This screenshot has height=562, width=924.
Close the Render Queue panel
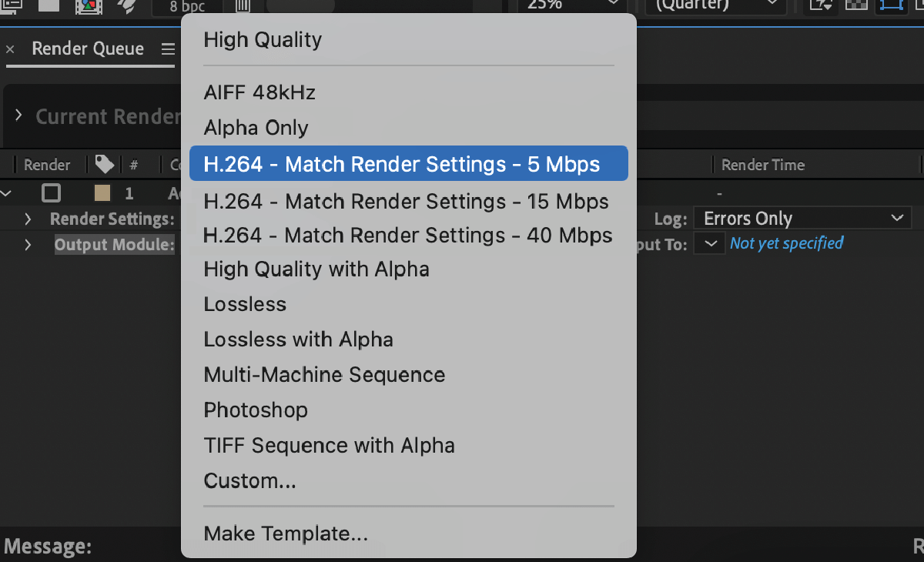coord(10,49)
